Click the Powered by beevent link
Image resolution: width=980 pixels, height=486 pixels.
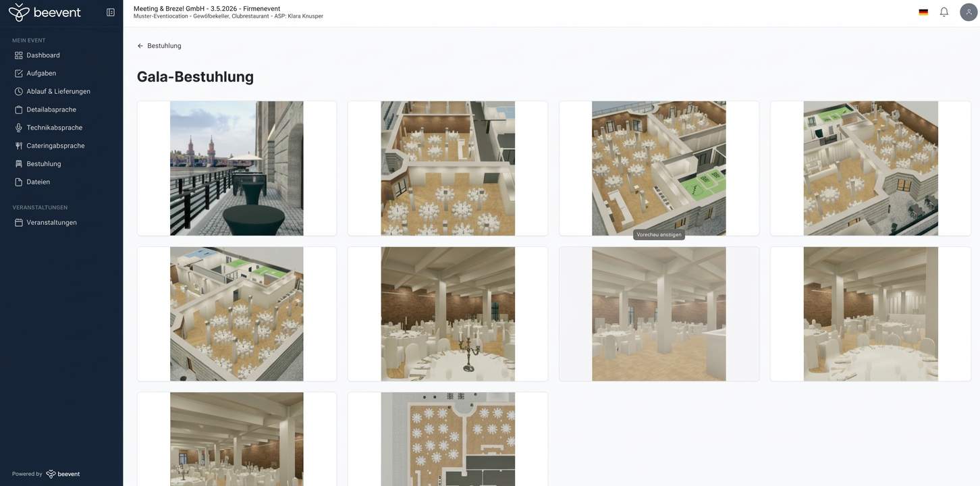(x=45, y=473)
